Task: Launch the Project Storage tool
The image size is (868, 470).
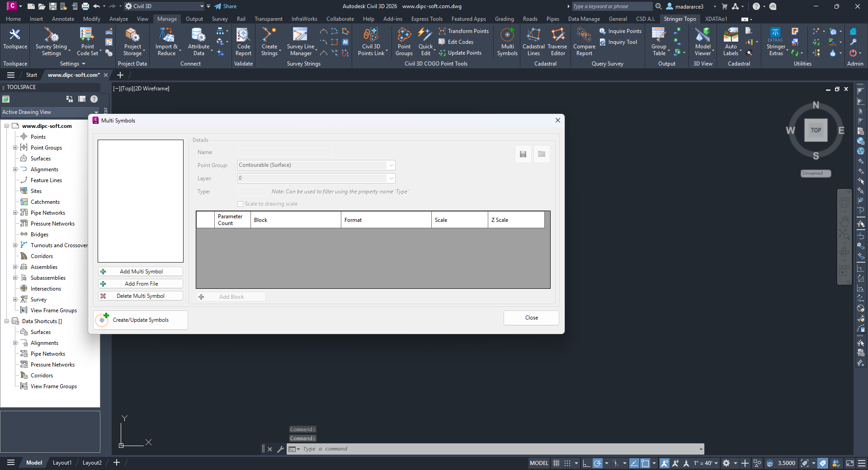Action: coord(132,42)
